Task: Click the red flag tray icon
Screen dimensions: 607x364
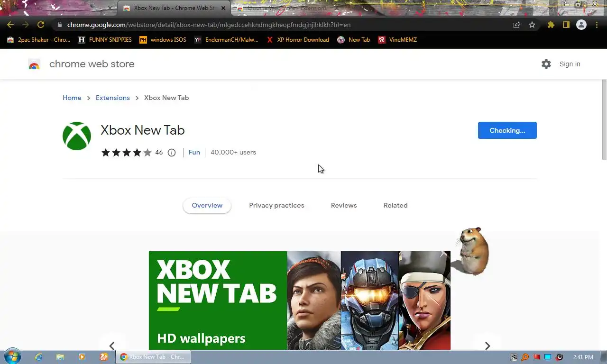Action: click(536, 357)
